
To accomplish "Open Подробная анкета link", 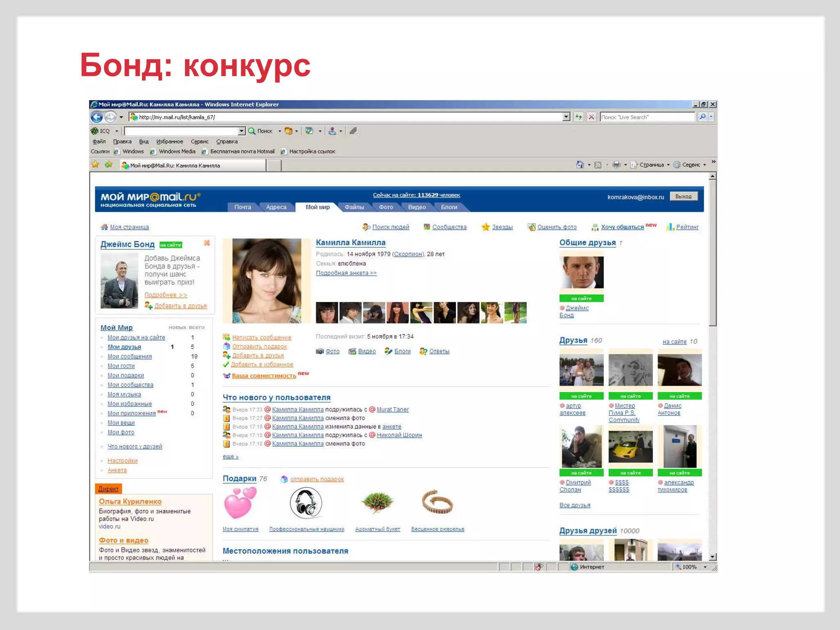I will (346, 273).
